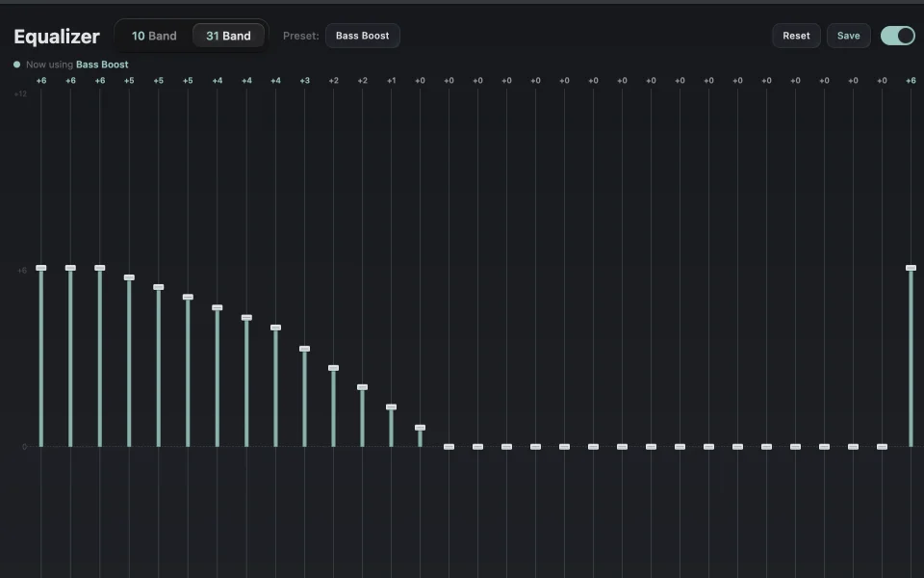Select the slightly raised +0 band handle
Viewport: 924px width, 578px height.
pos(421,428)
